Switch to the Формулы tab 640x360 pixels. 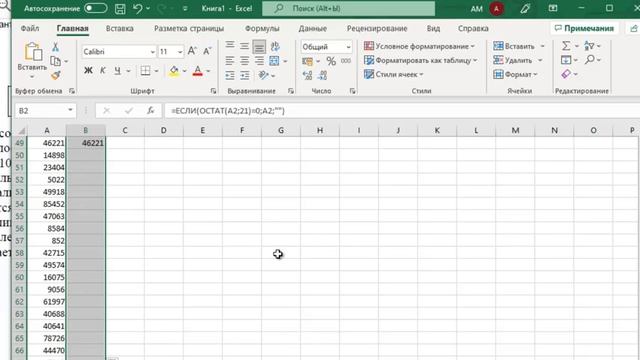(x=262, y=28)
